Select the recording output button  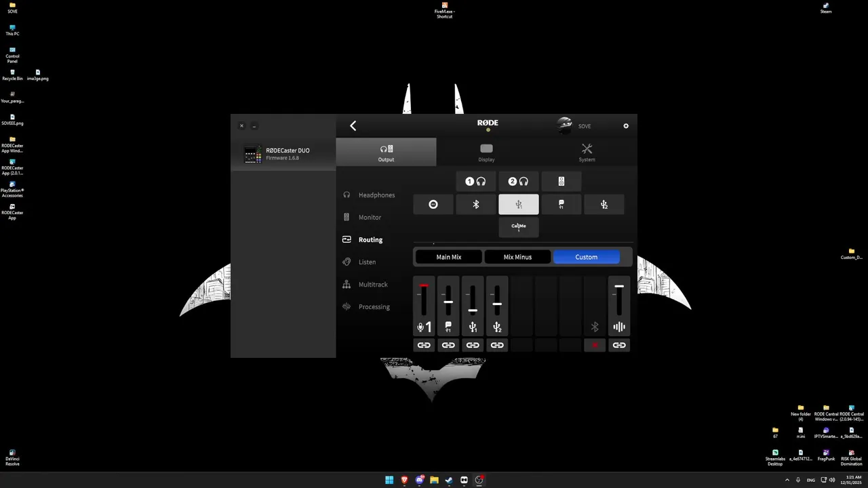click(433, 205)
